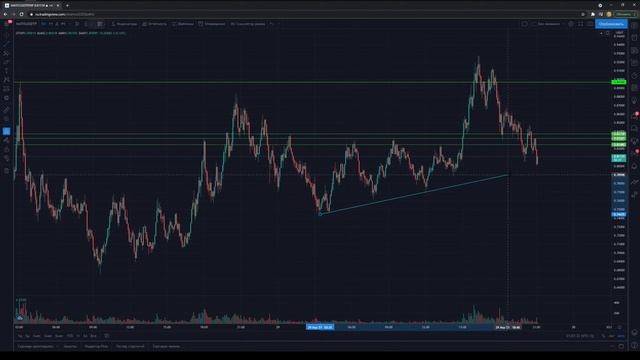Open the alerts panel in right sidebar
This screenshot has height=360, width=640.
click(634, 38)
